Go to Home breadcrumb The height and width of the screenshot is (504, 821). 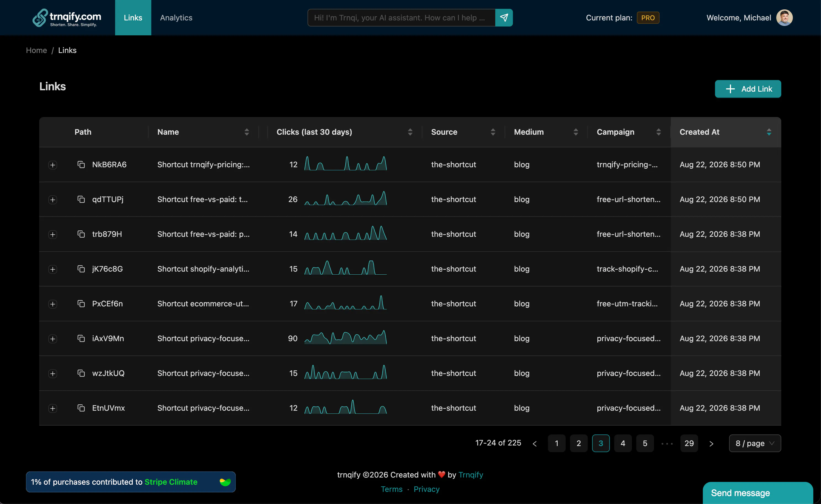point(36,50)
